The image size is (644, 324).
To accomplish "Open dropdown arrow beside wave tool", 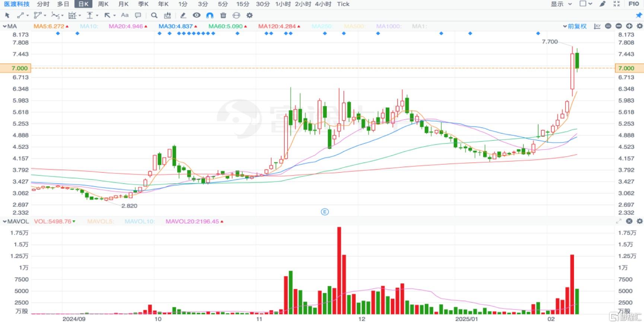I will 62,16.
